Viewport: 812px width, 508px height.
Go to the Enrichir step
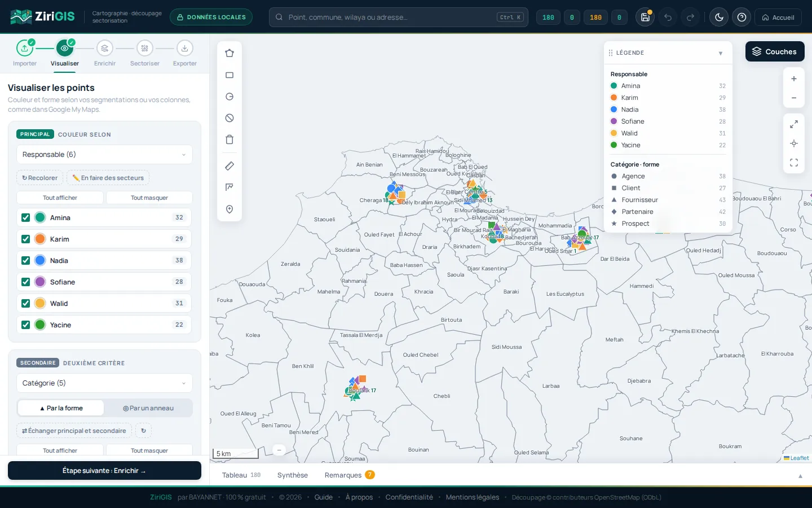pos(105,54)
